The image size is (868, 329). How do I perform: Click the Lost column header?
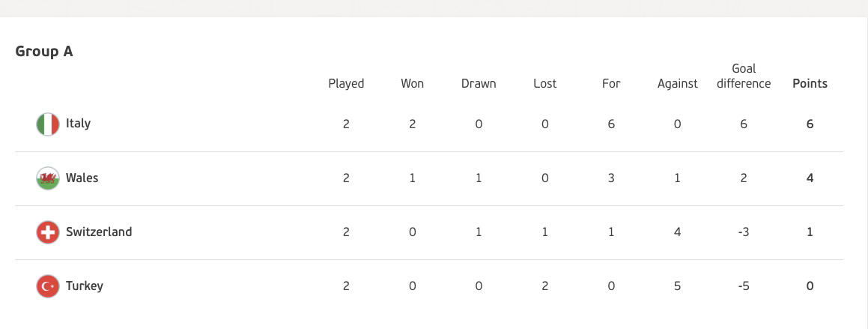coord(545,84)
